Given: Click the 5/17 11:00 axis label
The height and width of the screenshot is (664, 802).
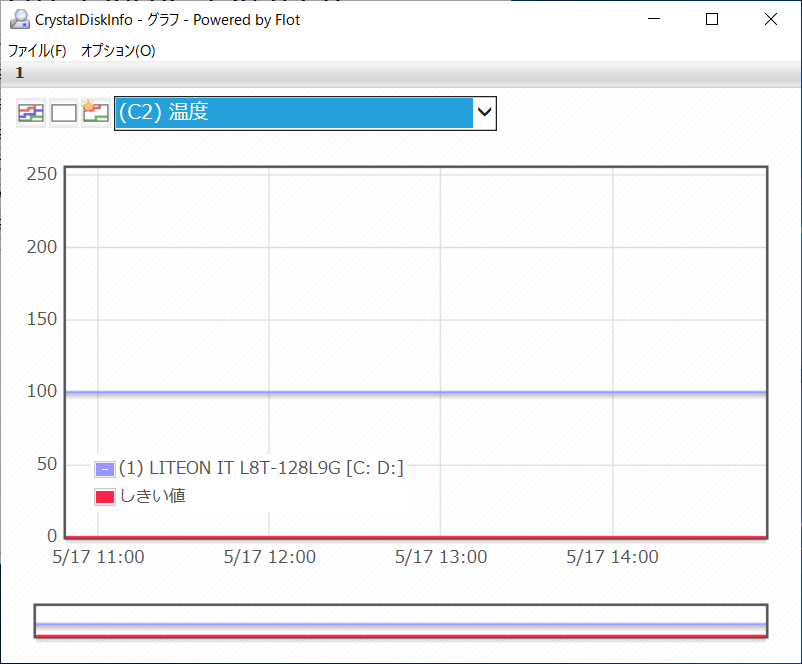Looking at the screenshot, I should pos(98,557).
